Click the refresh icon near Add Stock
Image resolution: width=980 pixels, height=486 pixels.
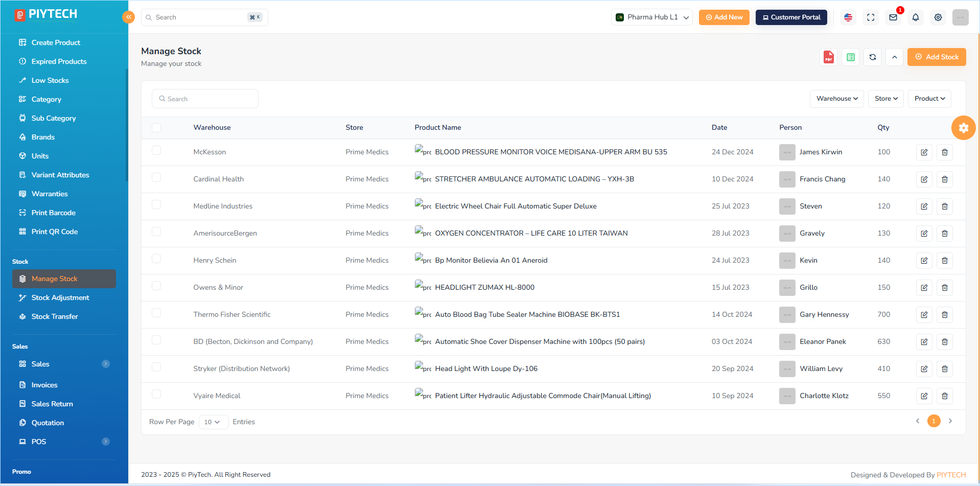(873, 57)
